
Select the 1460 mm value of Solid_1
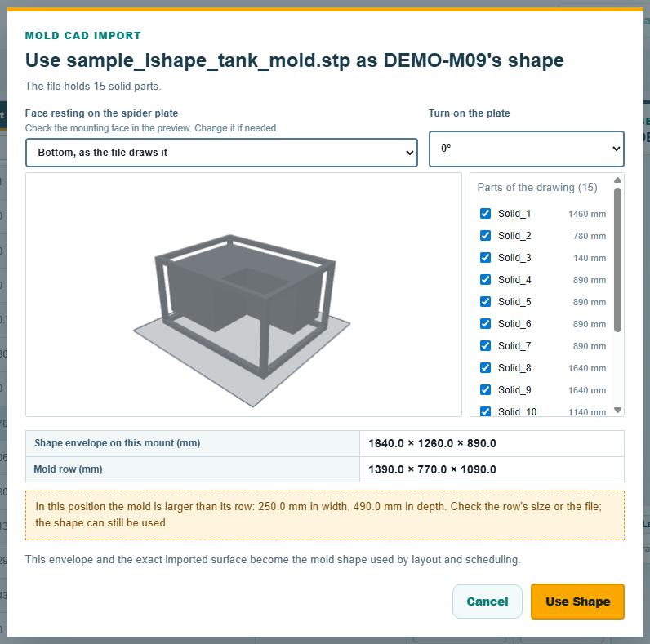[x=586, y=214]
